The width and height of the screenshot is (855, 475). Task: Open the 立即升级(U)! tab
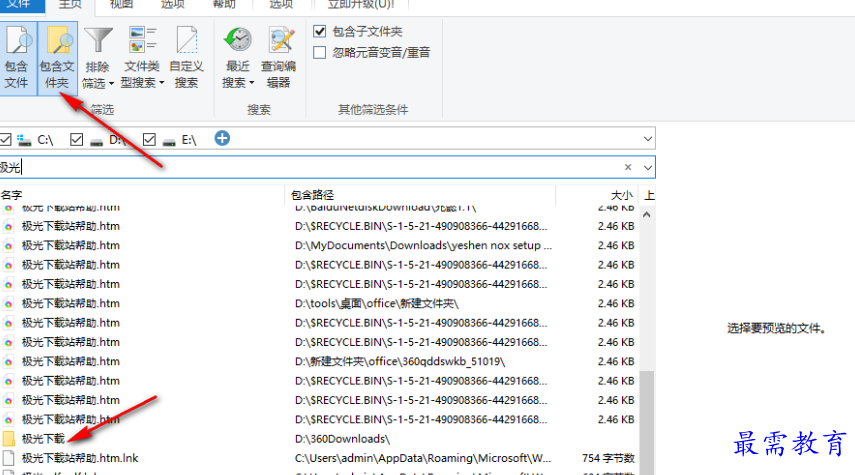[x=361, y=4]
